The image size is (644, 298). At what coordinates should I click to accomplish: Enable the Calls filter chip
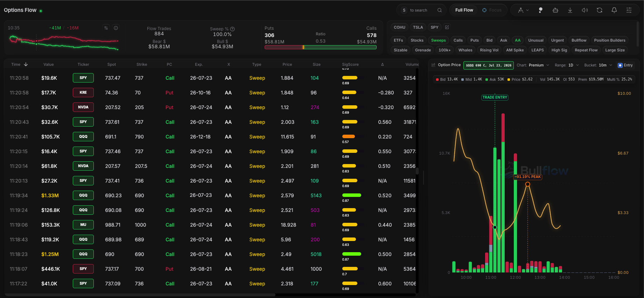458,40
